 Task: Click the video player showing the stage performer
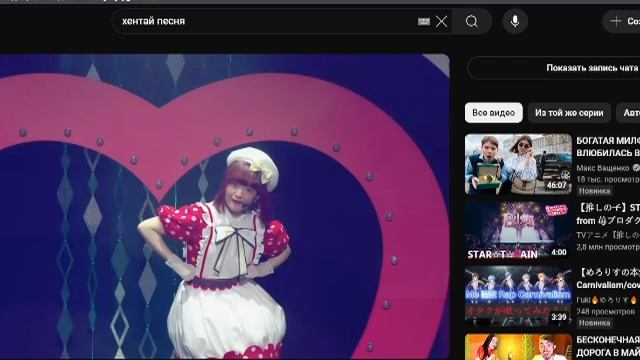click(x=224, y=206)
